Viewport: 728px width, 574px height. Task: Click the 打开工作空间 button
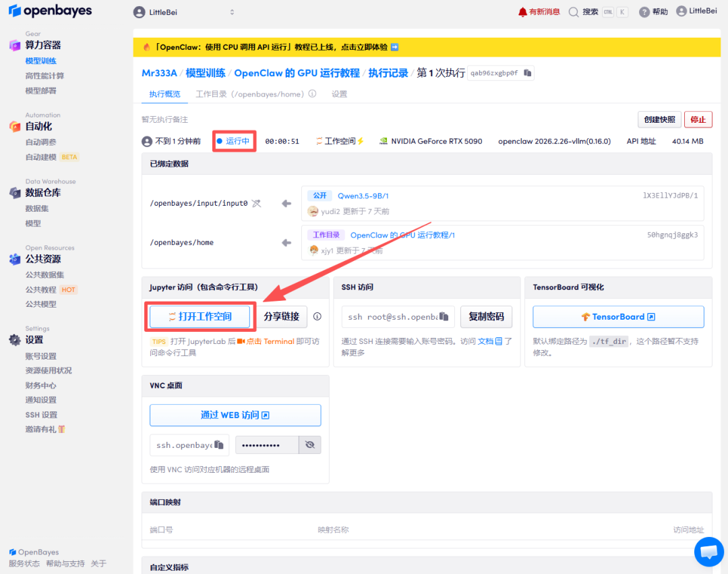[x=200, y=317]
